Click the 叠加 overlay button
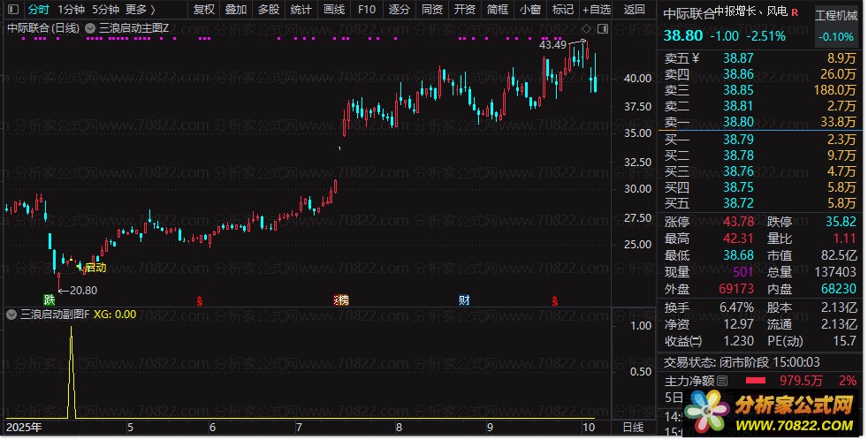The width and height of the screenshot is (868, 440). (x=236, y=10)
